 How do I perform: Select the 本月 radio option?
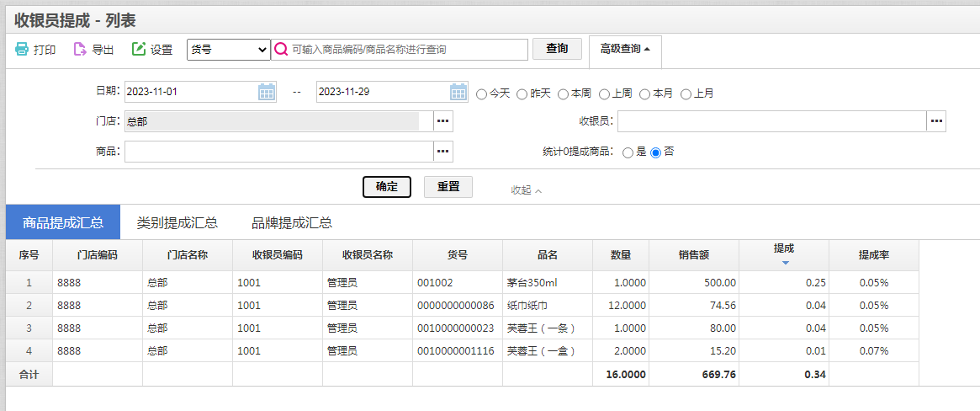pyautogui.click(x=645, y=93)
